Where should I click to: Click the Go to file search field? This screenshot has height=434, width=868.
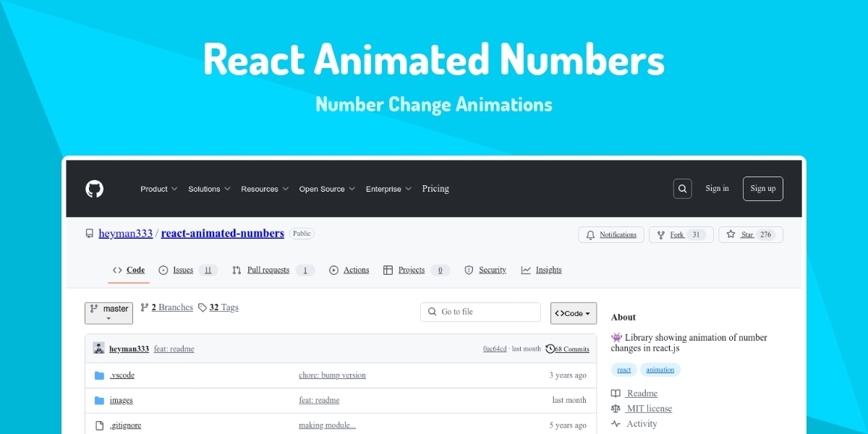coord(480,312)
